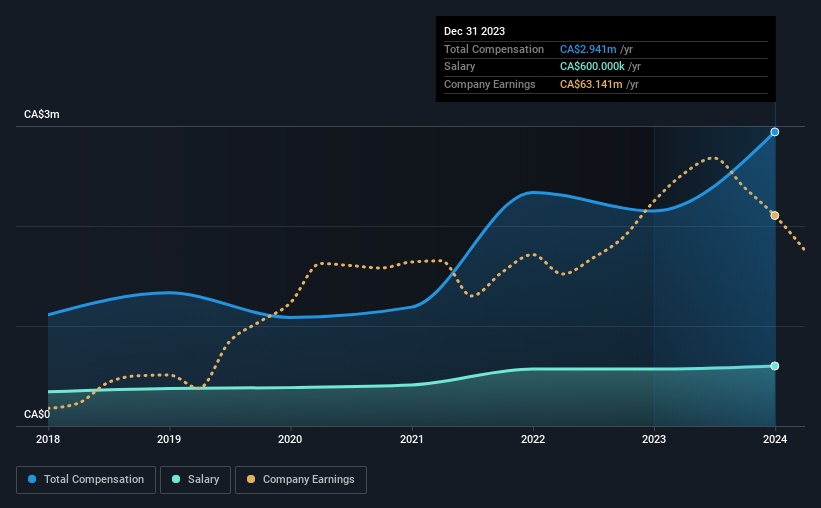Click the CA$63.141m company earnings value
The image size is (821, 508).
[x=591, y=84]
